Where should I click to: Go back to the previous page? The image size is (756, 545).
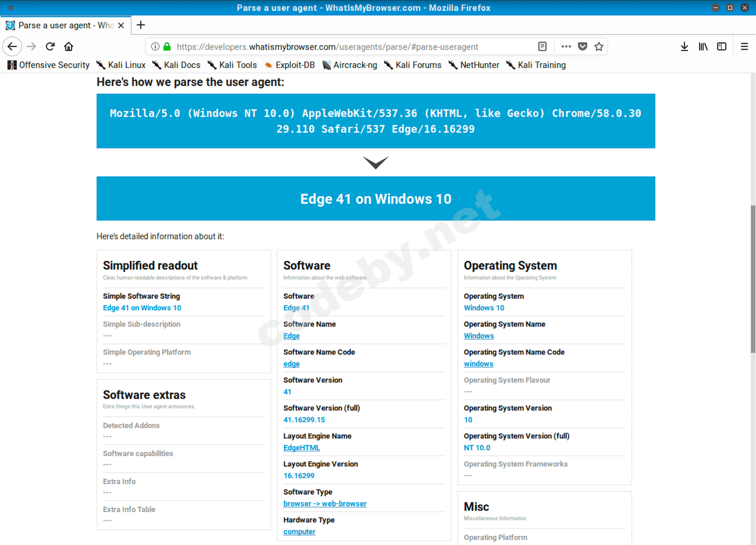[x=12, y=46]
